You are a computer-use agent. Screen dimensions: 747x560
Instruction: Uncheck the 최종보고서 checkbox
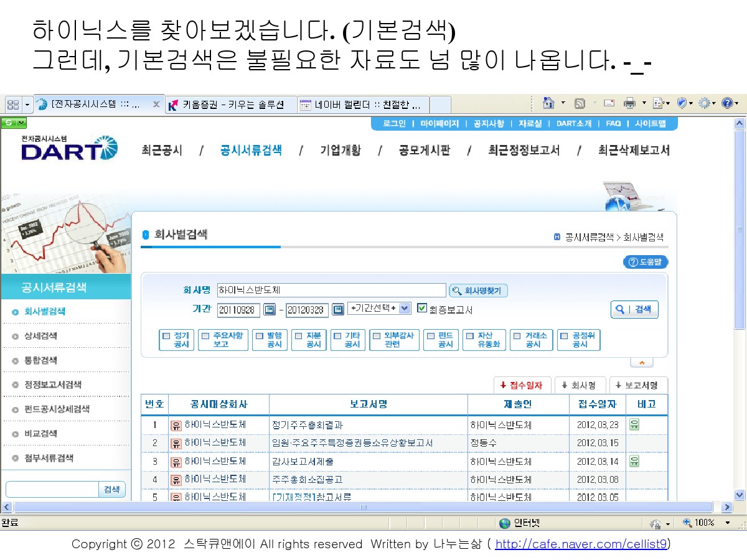coord(422,309)
